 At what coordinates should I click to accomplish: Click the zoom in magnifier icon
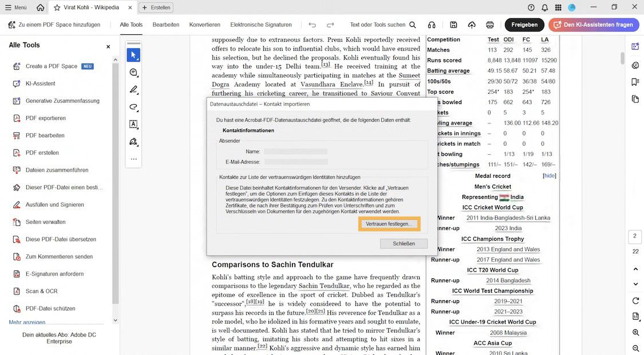click(x=635, y=333)
